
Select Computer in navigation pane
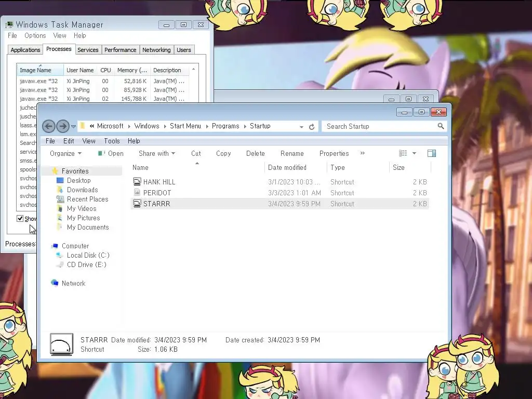coord(75,246)
